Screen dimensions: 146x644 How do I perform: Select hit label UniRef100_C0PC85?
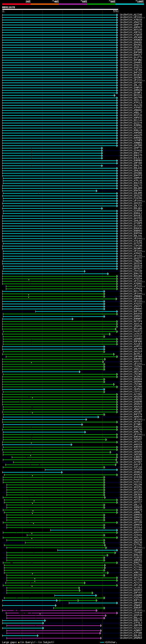tap(131, 246)
